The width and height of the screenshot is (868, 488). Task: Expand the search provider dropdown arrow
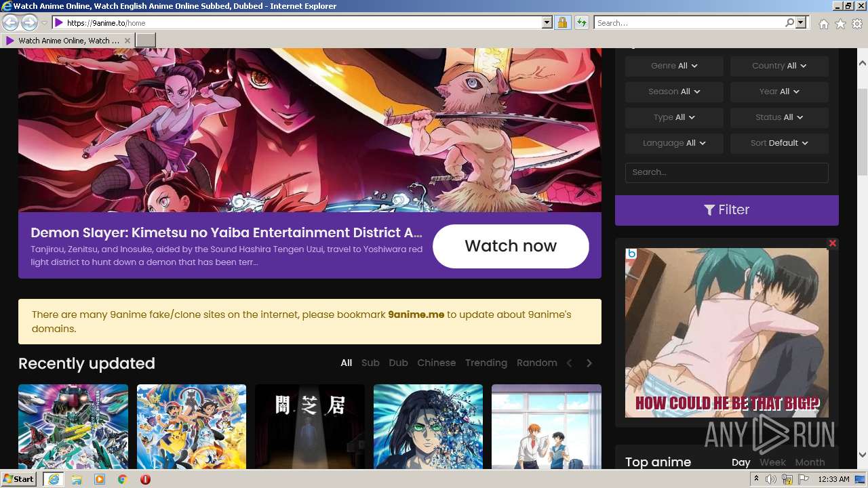click(801, 22)
